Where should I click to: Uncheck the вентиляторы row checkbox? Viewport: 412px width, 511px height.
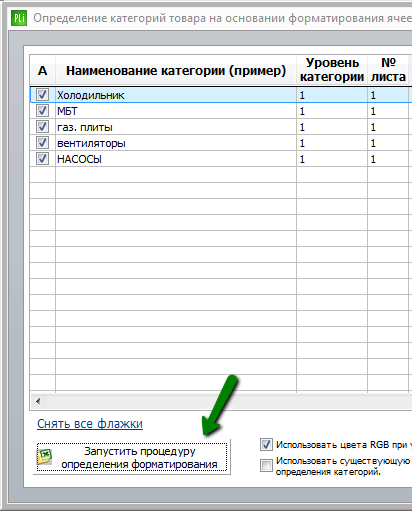[42, 143]
